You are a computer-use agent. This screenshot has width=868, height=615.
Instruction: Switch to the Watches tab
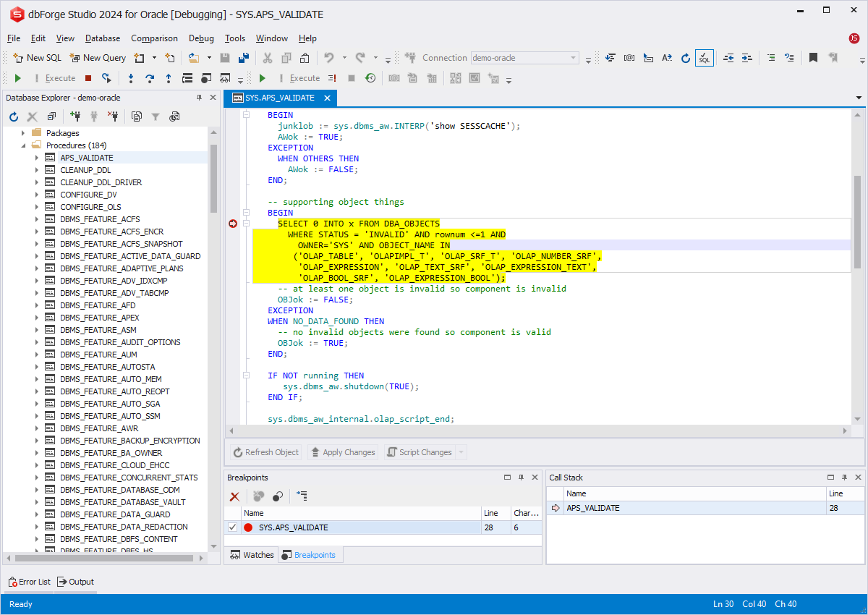point(252,555)
